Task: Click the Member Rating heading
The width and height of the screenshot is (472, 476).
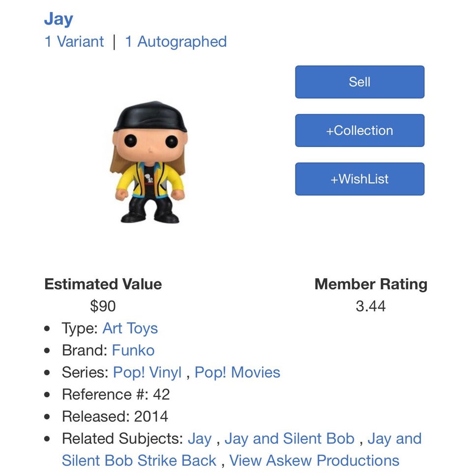Action: [371, 284]
